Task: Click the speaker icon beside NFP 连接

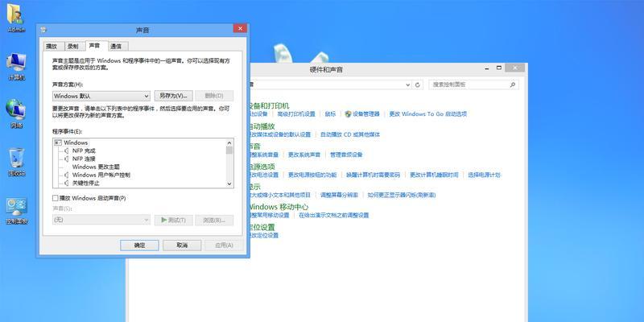Action: click(x=66, y=159)
